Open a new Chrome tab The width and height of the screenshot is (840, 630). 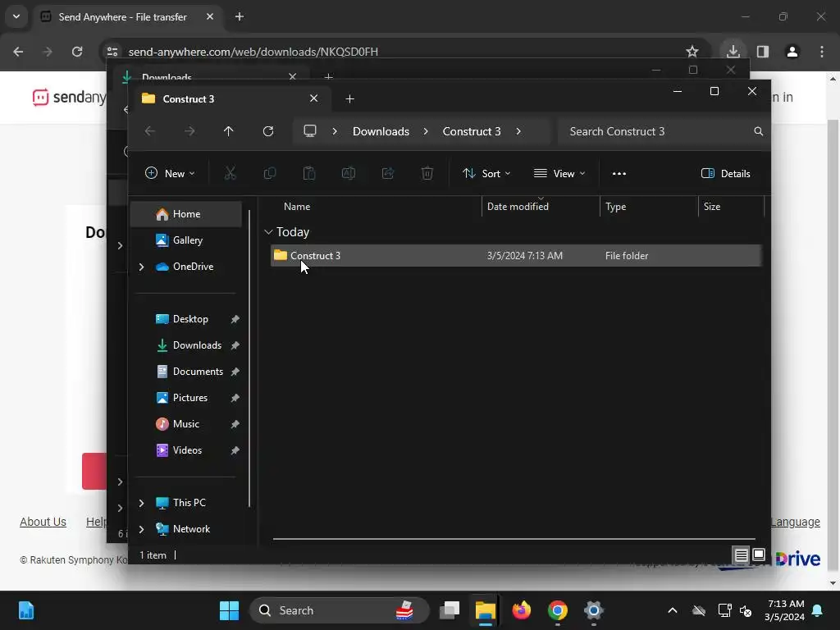(x=240, y=16)
